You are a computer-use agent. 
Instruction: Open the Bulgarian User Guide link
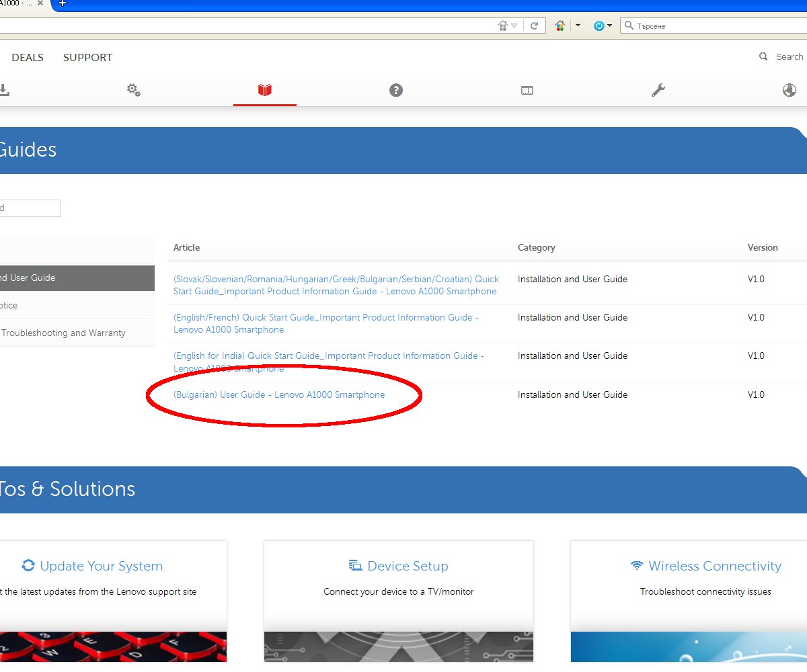point(279,395)
